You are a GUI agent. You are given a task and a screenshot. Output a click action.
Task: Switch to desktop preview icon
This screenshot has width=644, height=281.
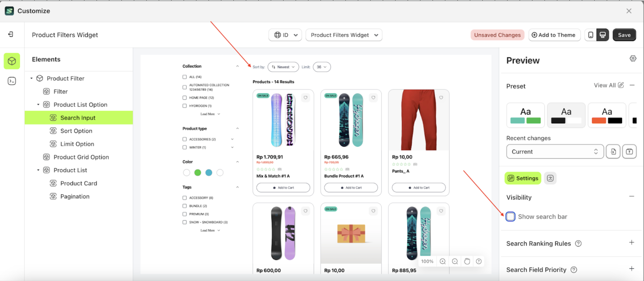603,35
